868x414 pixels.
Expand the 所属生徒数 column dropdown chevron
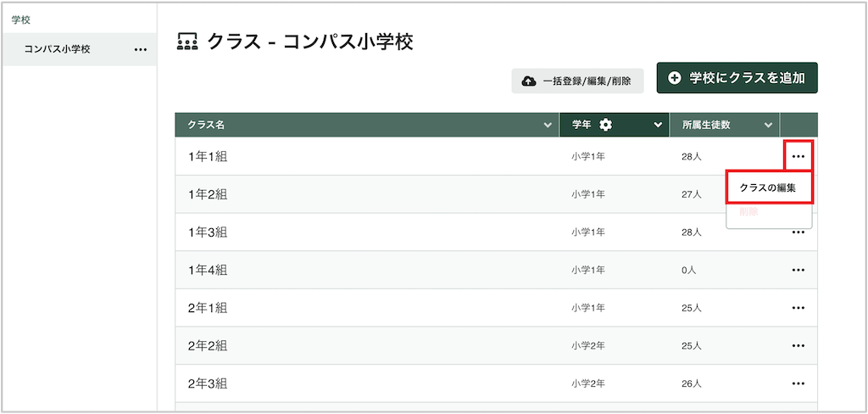(x=768, y=126)
